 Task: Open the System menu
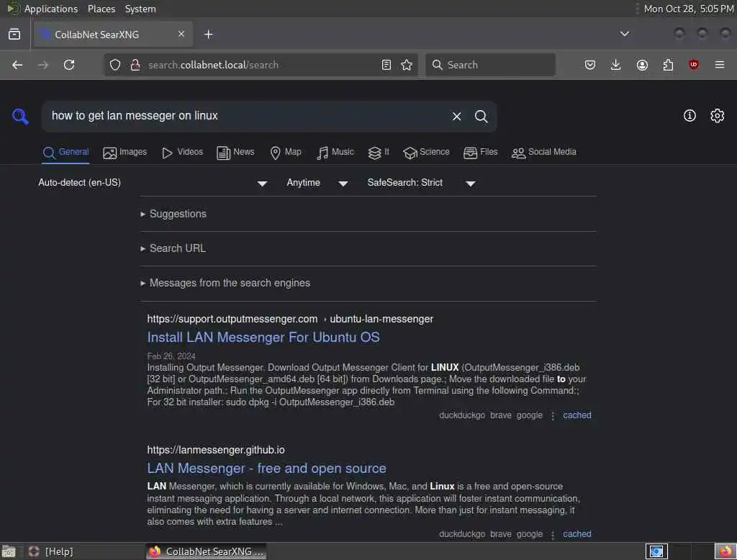(x=140, y=9)
